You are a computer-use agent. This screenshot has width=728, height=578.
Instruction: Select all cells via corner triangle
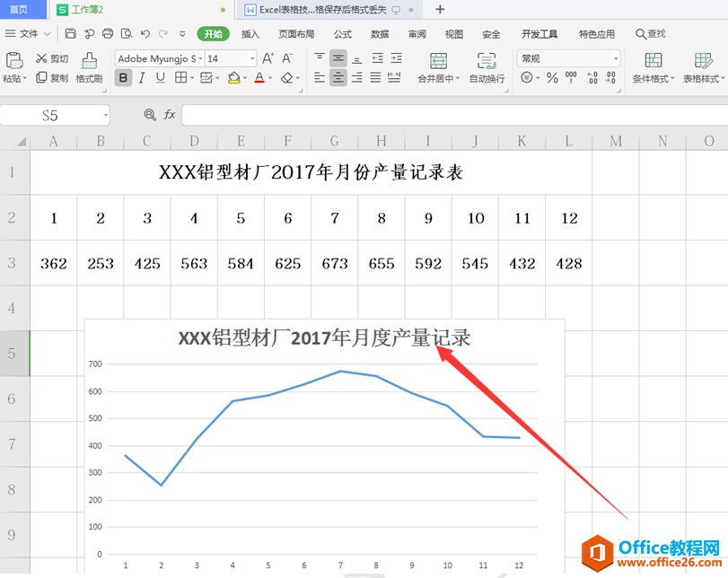[21, 141]
